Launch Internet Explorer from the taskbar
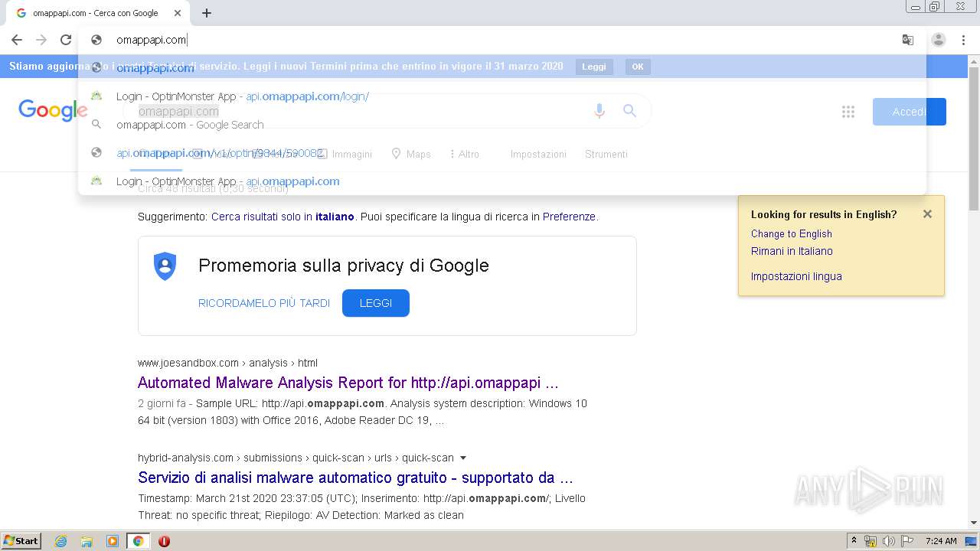The height and width of the screenshot is (551, 980). point(61,541)
